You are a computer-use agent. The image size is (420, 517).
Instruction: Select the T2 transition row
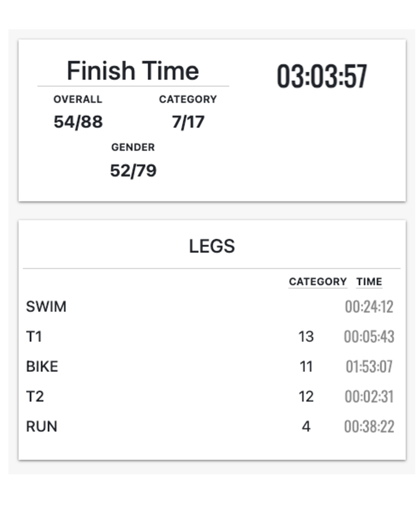coord(35,396)
